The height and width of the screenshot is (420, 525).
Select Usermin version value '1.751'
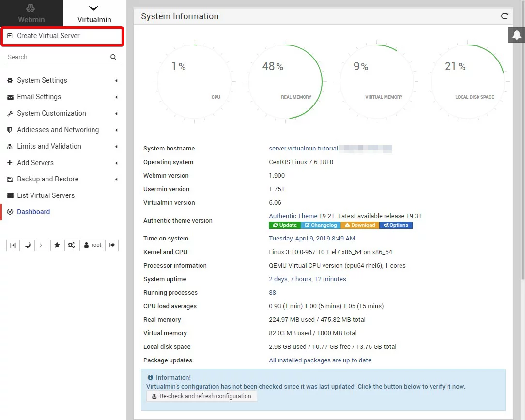pyautogui.click(x=277, y=189)
